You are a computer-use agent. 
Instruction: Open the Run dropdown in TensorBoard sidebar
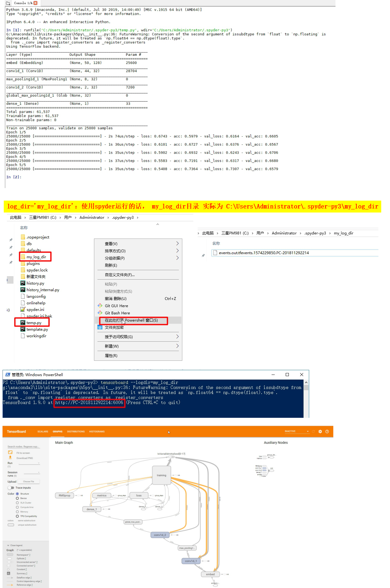[x=29, y=463]
